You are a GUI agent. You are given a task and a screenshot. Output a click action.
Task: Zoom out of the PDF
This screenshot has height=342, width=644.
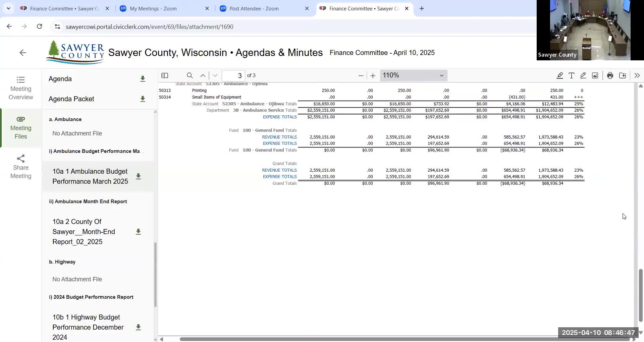point(361,75)
